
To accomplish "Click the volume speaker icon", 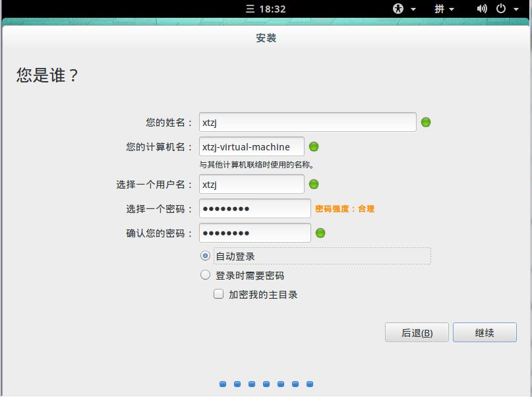I will point(482,9).
